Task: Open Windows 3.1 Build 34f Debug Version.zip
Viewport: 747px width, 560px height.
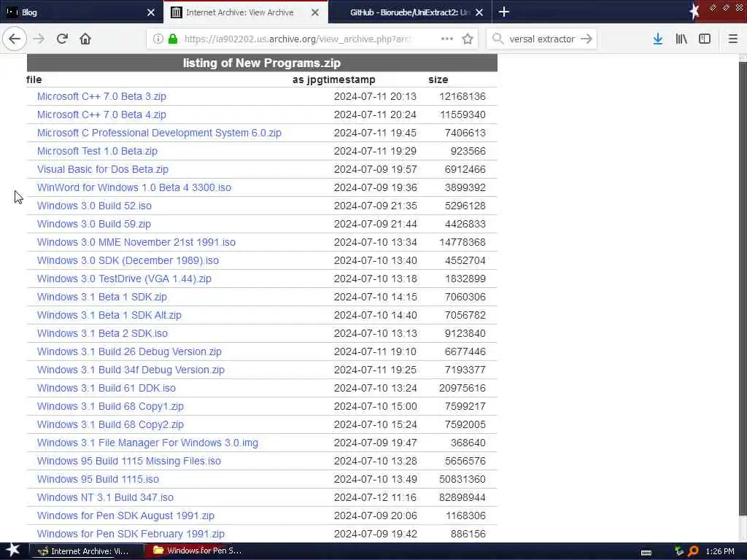Action: [131, 370]
